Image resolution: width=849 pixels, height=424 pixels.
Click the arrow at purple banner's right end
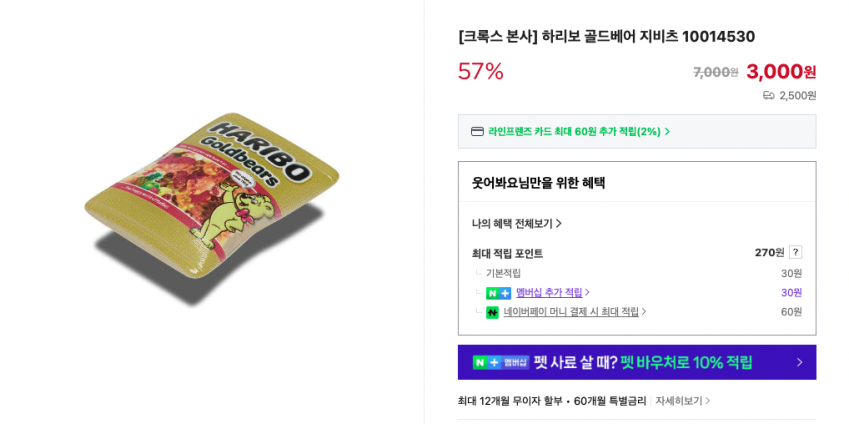tap(799, 362)
